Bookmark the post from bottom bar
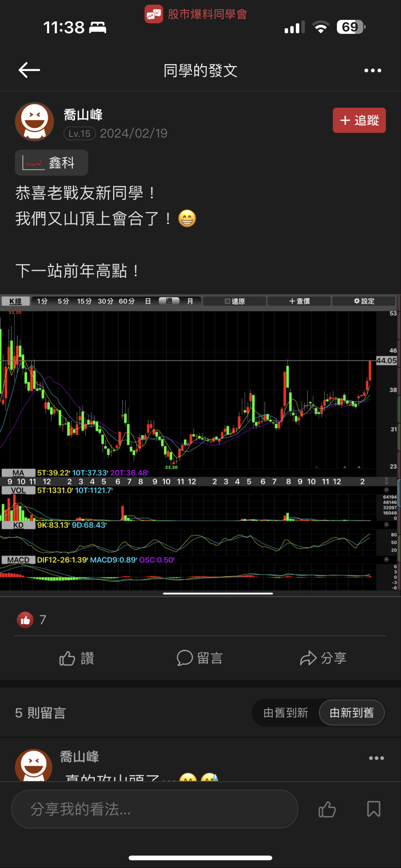This screenshot has height=868, width=401. [x=373, y=809]
